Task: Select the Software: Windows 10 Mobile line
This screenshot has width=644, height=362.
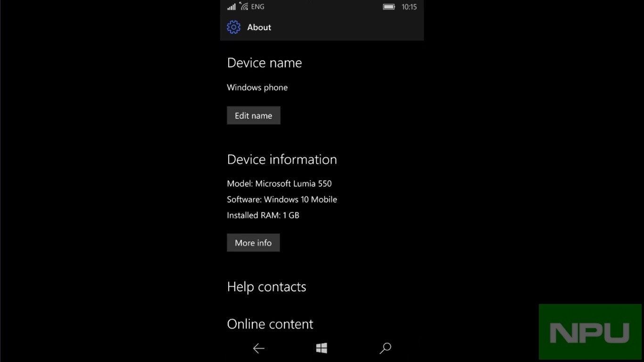Action: pos(281,199)
